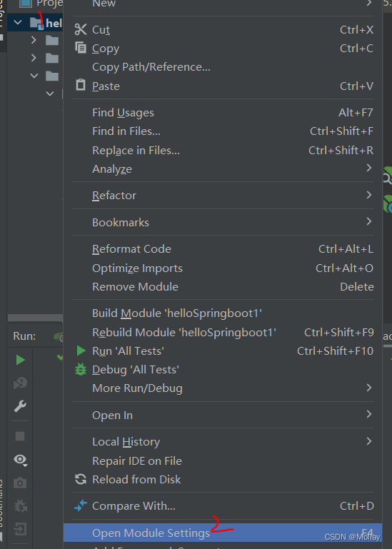The height and width of the screenshot is (549, 392).
Task: Toggle the eye icon in Run toolbar
Action: tap(20, 460)
